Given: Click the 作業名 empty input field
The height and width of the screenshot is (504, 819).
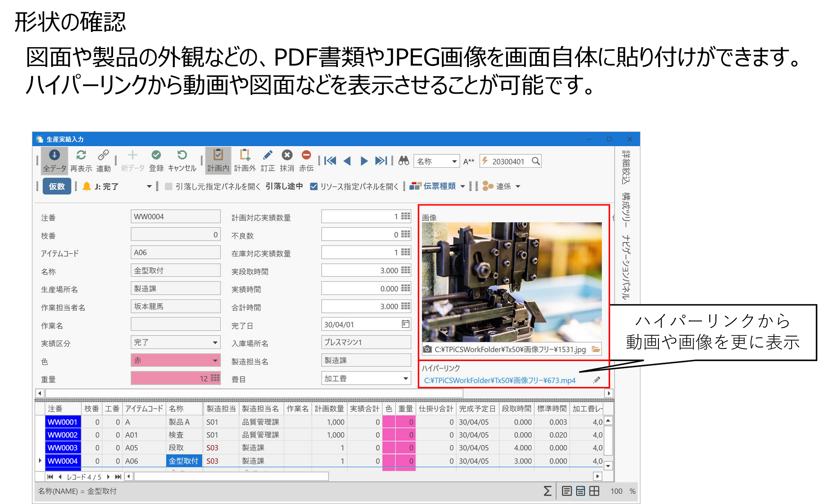Looking at the screenshot, I should (x=176, y=324).
